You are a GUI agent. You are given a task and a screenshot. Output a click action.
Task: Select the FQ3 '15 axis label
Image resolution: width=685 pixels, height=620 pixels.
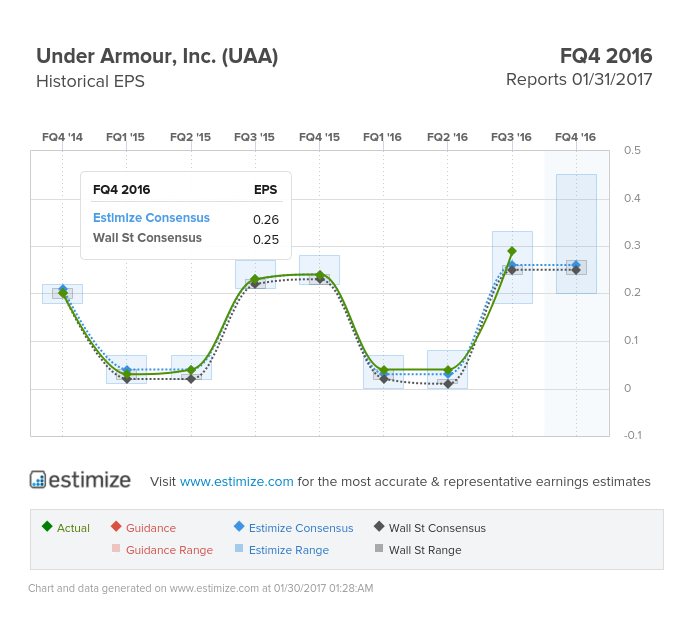point(255,137)
